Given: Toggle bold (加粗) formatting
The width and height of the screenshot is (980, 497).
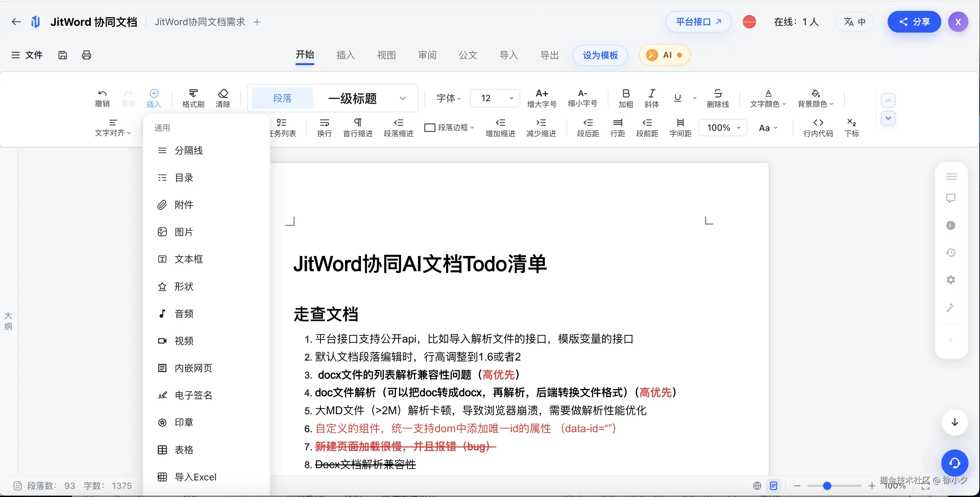Looking at the screenshot, I should [626, 98].
